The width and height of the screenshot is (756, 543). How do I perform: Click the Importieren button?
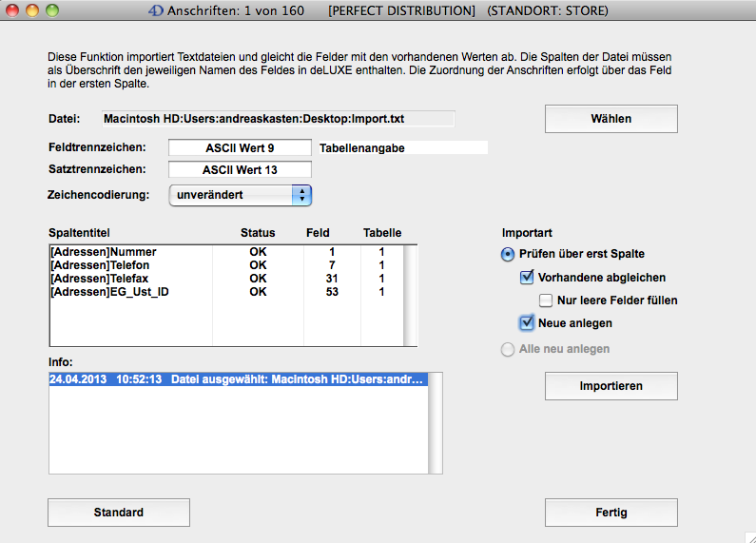click(x=611, y=386)
